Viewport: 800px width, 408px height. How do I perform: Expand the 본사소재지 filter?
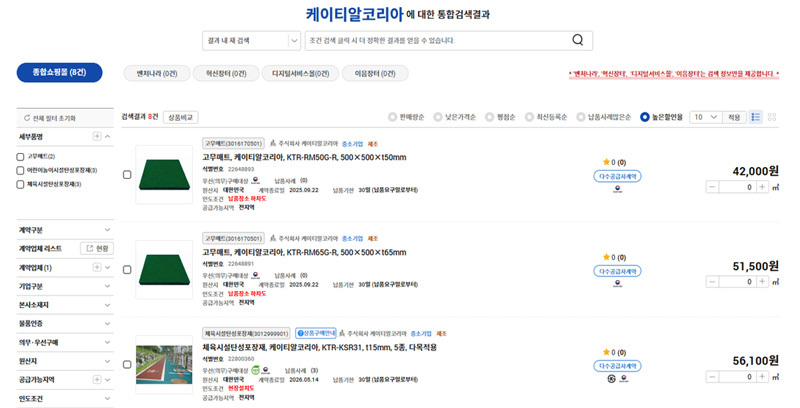107,305
